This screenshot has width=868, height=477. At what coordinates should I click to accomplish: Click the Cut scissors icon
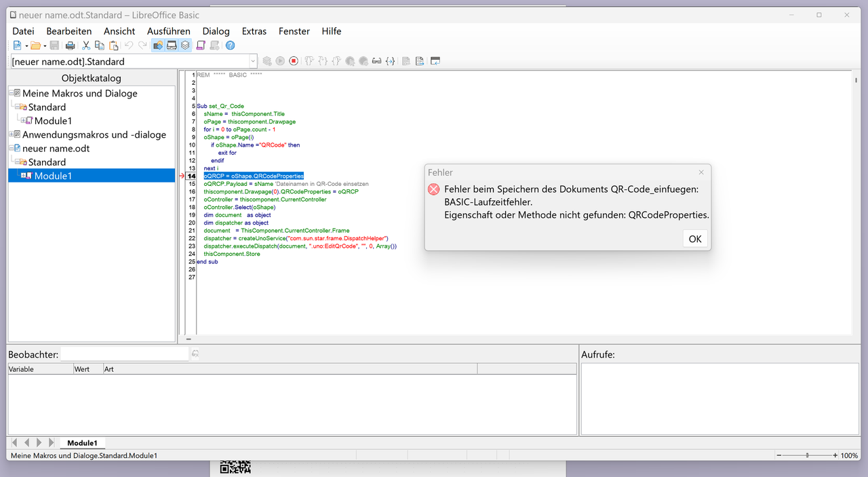(x=86, y=45)
